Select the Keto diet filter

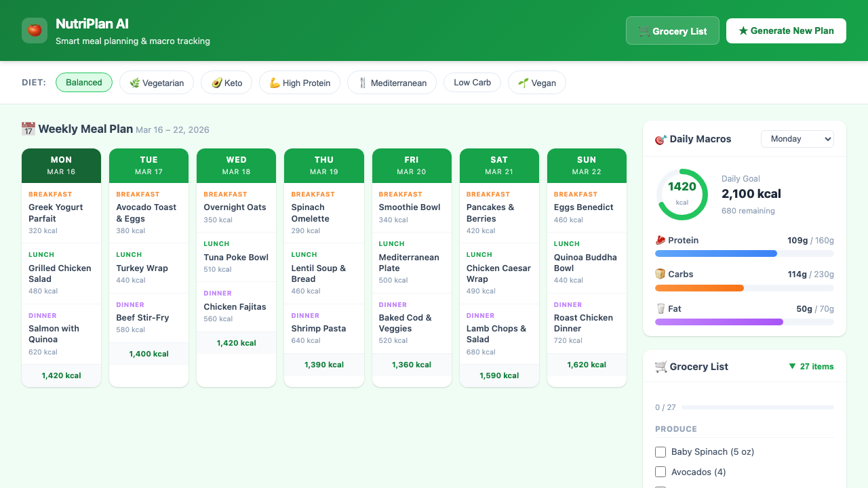(226, 83)
